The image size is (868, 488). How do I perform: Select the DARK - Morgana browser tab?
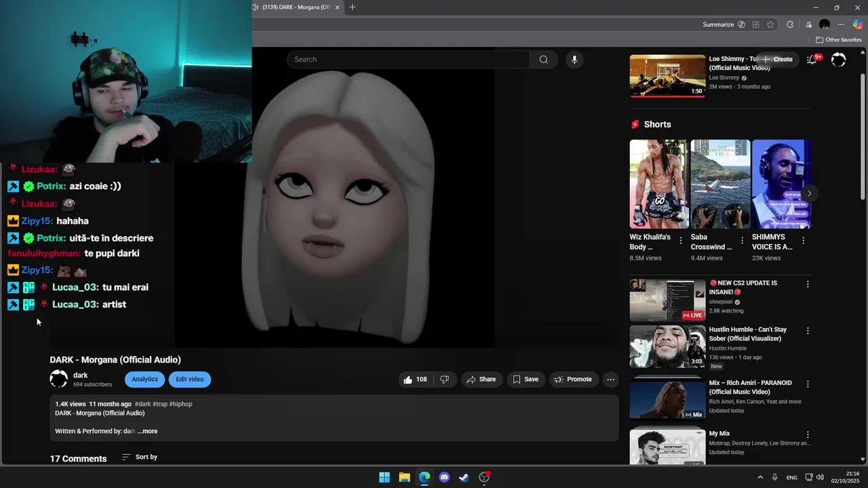pos(297,7)
